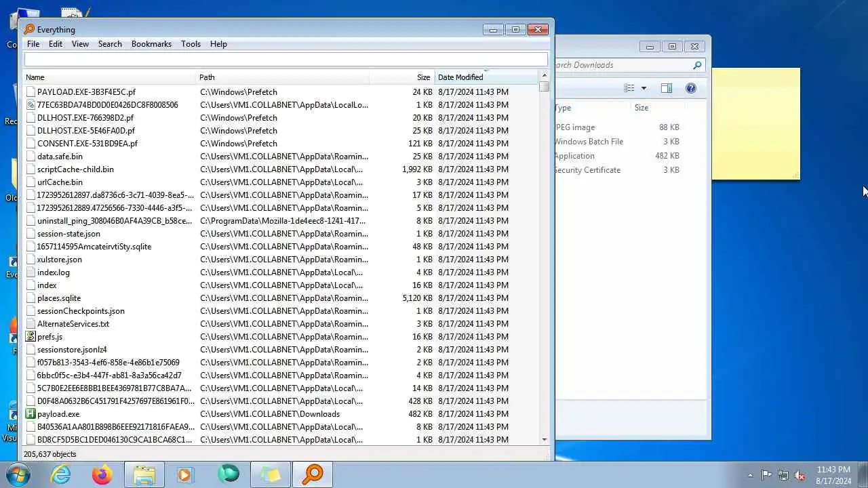The image size is (868, 488).
Task: Click the scroll down arrow in results list
Action: coord(544,440)
